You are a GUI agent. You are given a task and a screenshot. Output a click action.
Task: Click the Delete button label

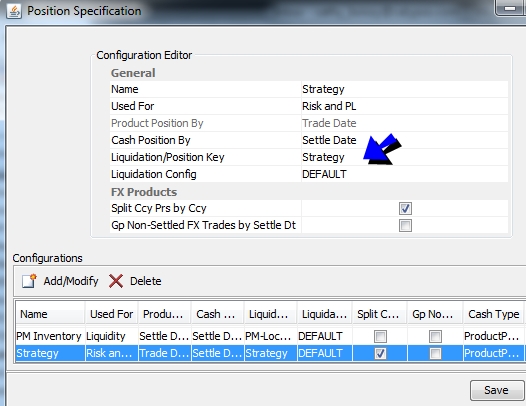[146, 281]
